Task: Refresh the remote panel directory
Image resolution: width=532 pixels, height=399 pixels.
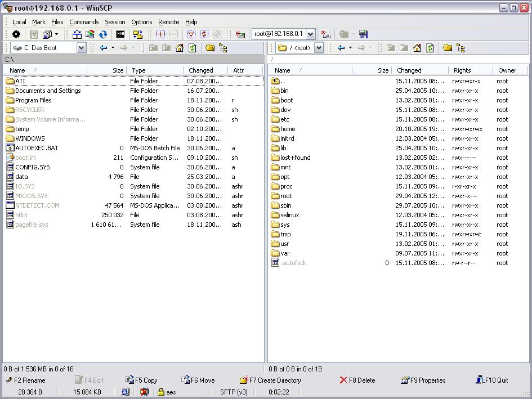Action: point(430,48)
